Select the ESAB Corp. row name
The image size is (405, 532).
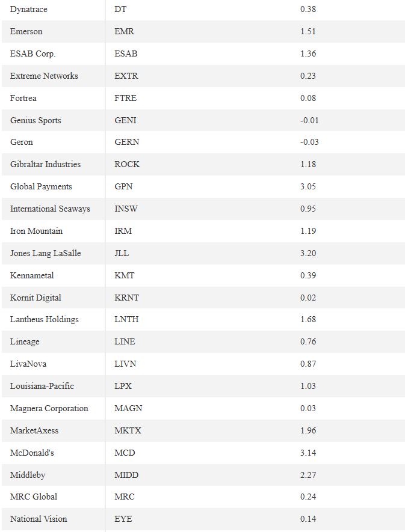point(32,54)
